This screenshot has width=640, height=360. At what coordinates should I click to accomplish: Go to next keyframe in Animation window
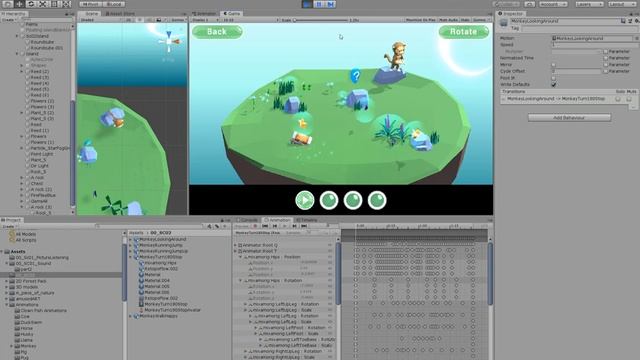pos(294,226)
